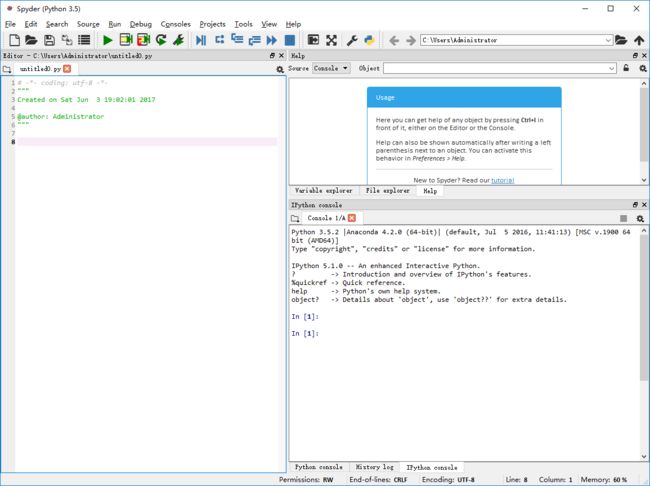Browse a working directory folder icon
Viewport: 650px width, 486px height.
pyautogui.click(x=621, y=40)
